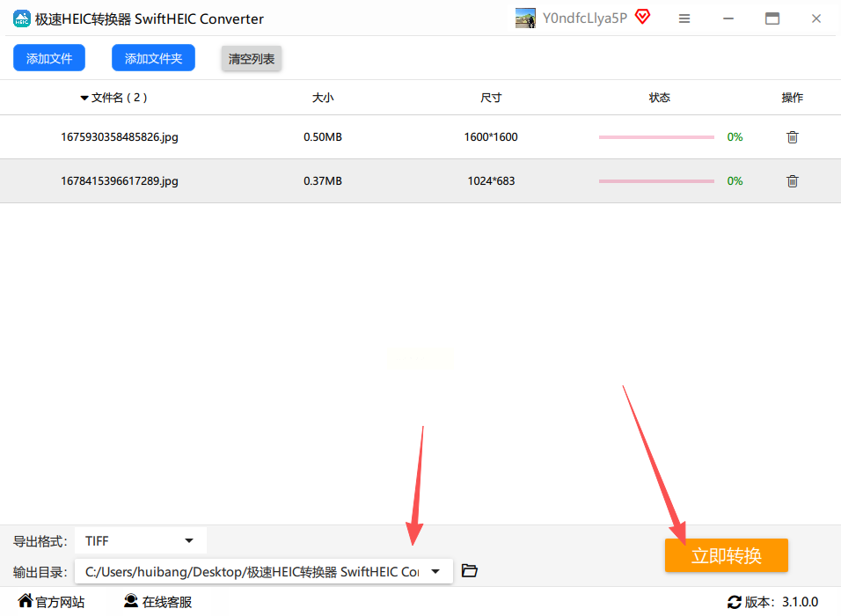841x616 pixels.
Task: Click the 0.50MB size cell
Action: pyautogui.click(x=323, y=136)
